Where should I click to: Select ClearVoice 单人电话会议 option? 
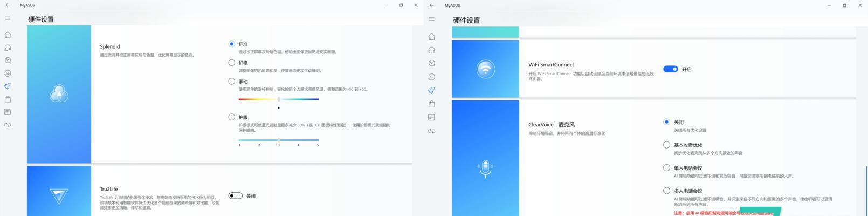click(666, 168)
